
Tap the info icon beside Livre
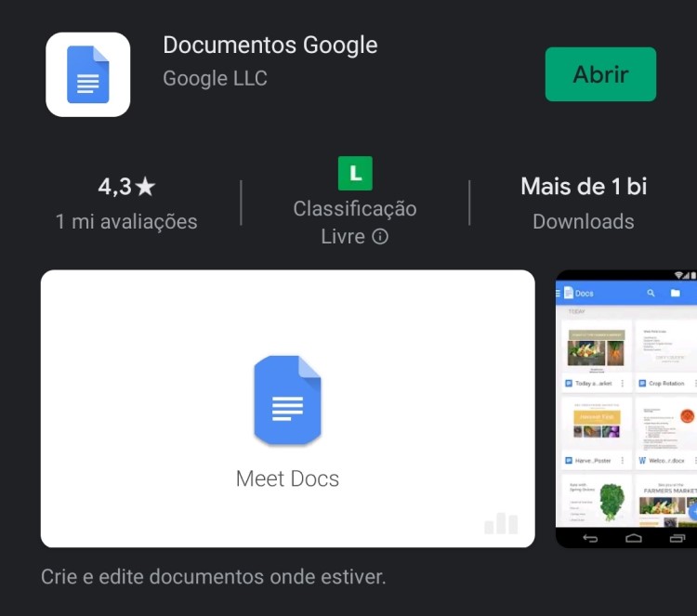[380, 236]
